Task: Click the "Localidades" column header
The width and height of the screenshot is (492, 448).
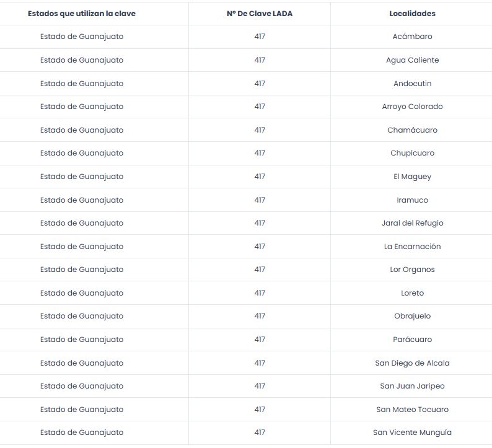Action: point(412,14)
